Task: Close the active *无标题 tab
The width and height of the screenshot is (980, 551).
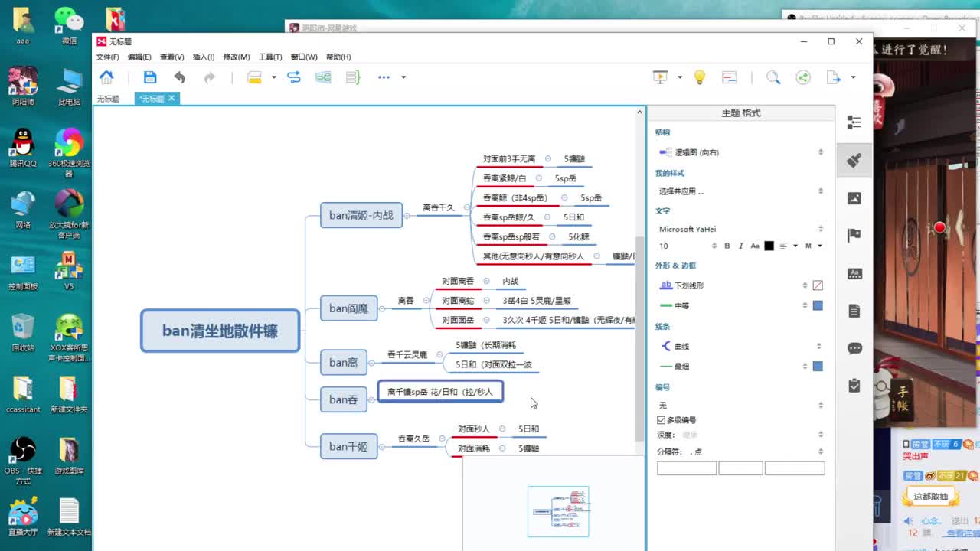Action: pos(171,98)
